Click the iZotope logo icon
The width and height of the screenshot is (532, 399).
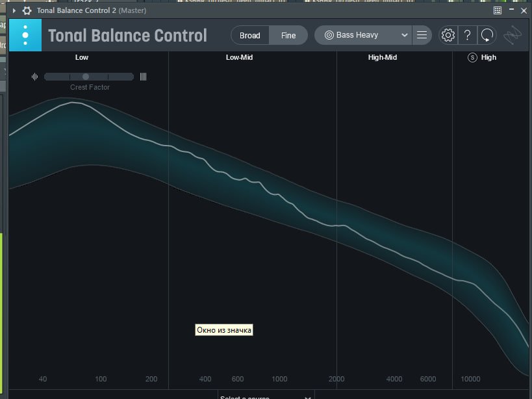coord(513,35)
